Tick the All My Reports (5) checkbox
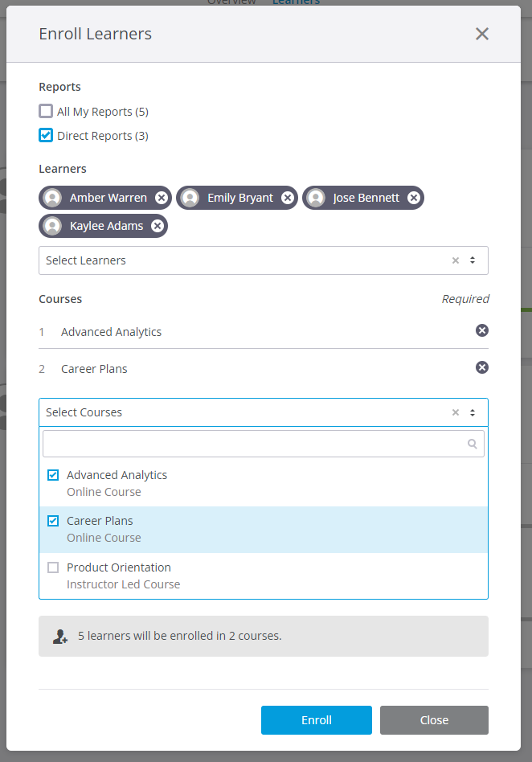This screenshot has width=532, height=762. [x=46, y=111]
